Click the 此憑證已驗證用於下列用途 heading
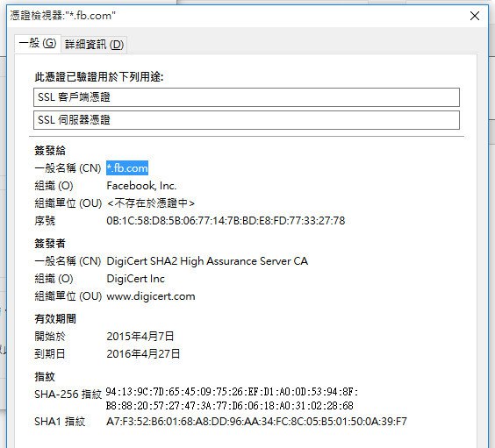Screen dimensions: 495x448 pyautogui.click(x=99, y=76)
